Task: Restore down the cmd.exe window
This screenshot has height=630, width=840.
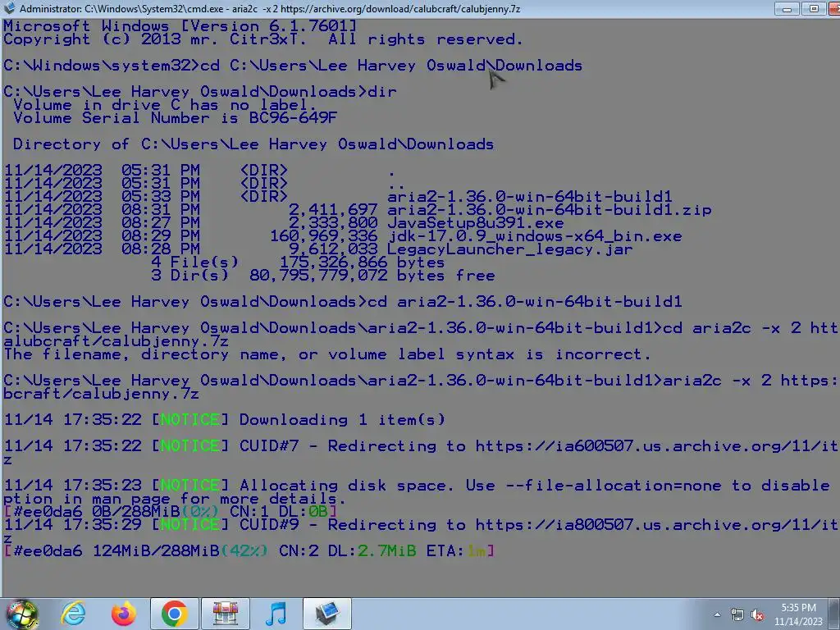Action: (813, 8)
